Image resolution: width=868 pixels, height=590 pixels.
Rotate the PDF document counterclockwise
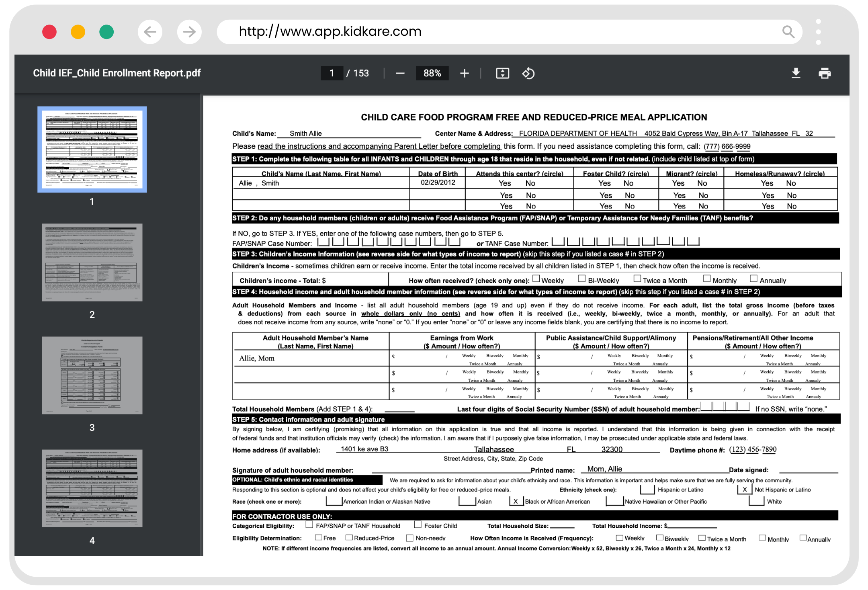coord(528,73)
